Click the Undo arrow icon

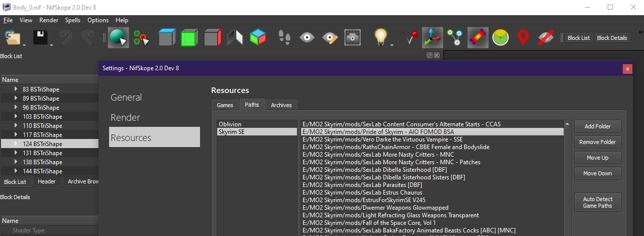66,38
